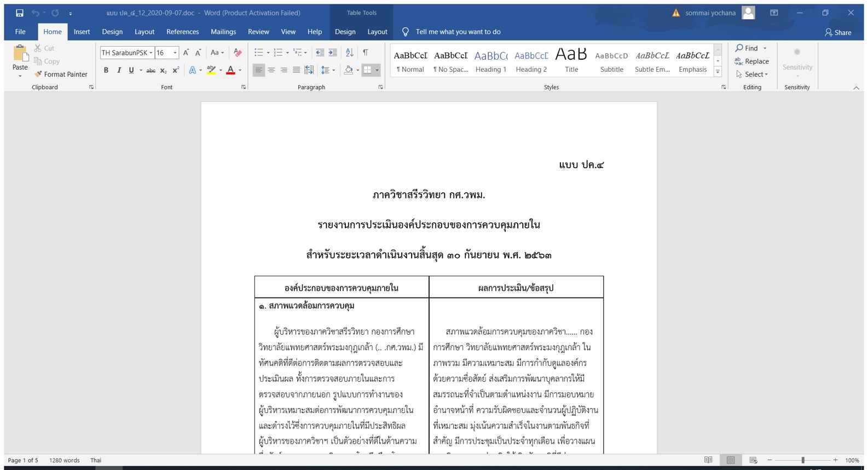Toggle italic formatting

[119, 70]
